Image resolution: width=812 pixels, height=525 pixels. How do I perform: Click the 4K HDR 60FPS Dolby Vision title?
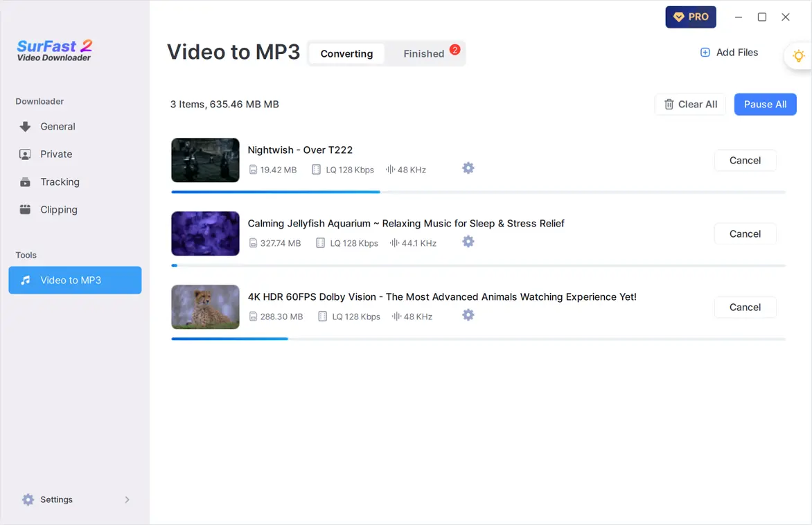[442, 297]
